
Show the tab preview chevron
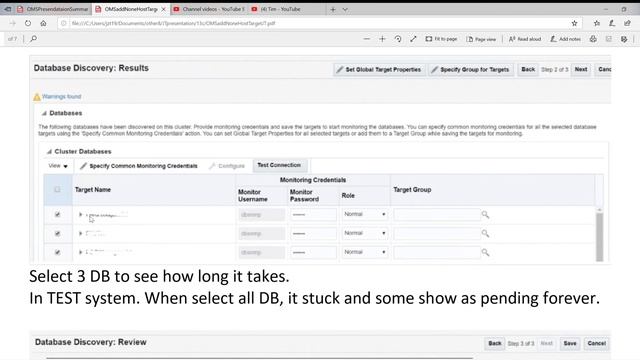[345, 9]
